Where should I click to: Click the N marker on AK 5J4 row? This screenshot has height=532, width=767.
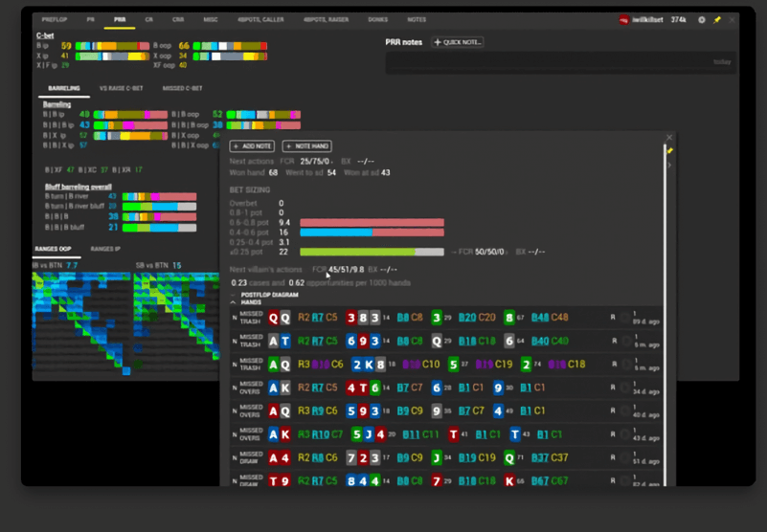235,434
